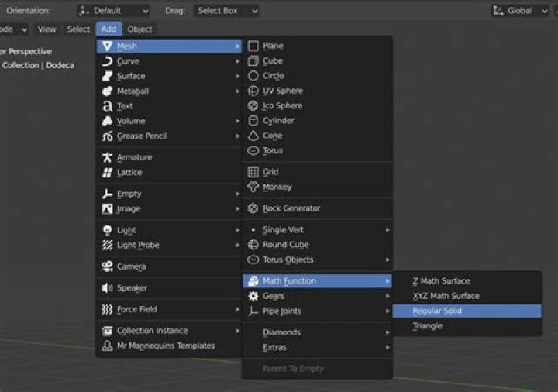Open the Orientation Default dropdown
Screen dimensions: 558x392
click(113, 11)
